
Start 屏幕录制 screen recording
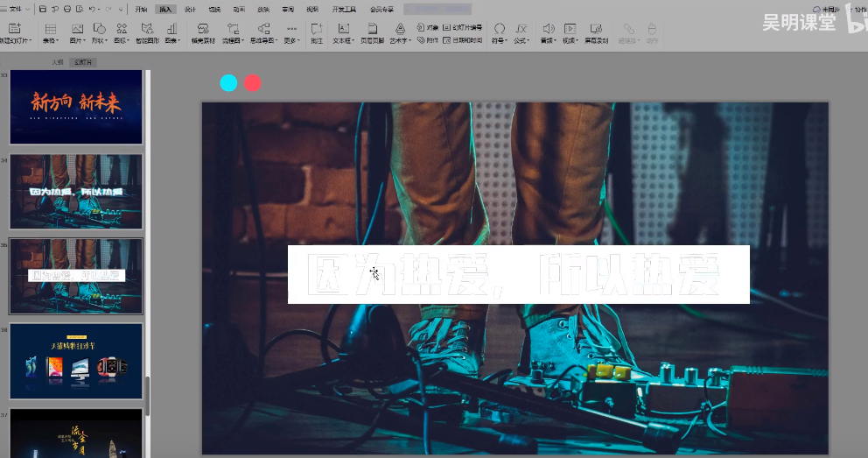click(596, 33)
